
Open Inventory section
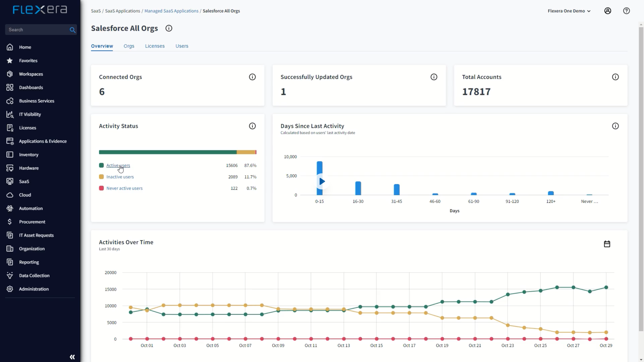pos(28,155)
